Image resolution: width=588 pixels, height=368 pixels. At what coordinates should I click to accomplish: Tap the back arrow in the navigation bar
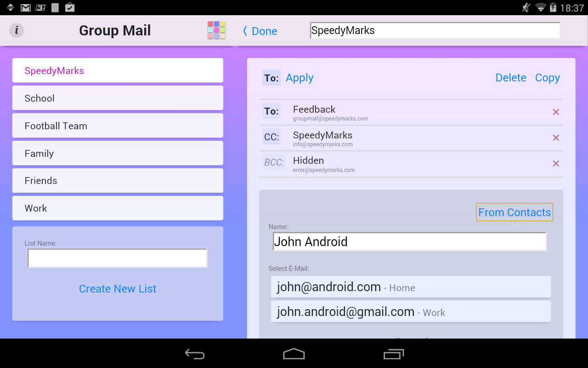[x=194, y=354]
